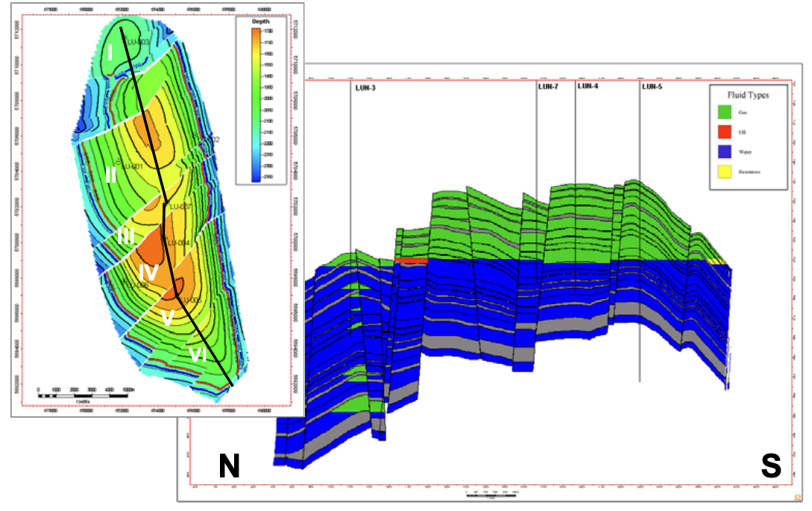Select fault block VI label

pos(198,356)
